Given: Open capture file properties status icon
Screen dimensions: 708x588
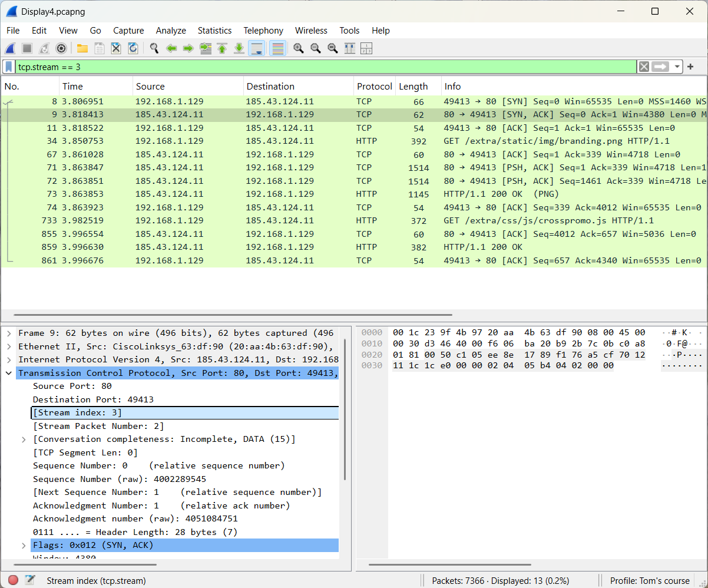Looking at the screenshot, I should click(29, 580).
